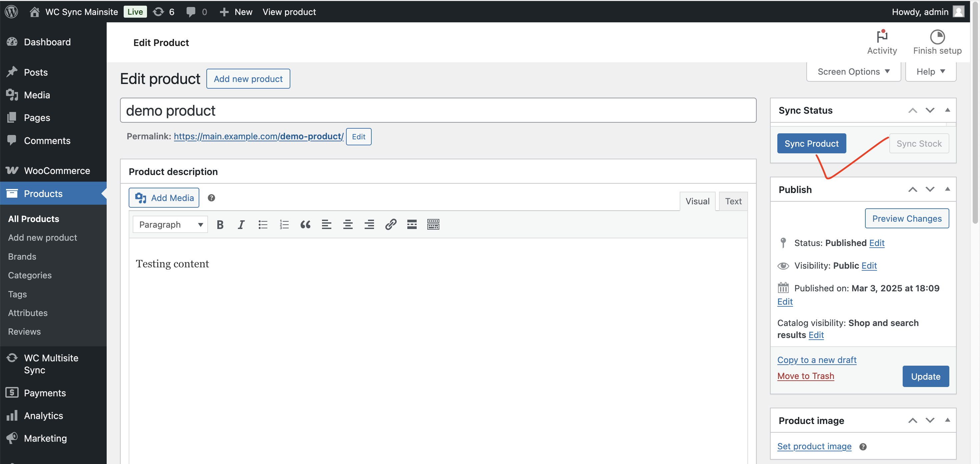Align text center

click(348, 224)
